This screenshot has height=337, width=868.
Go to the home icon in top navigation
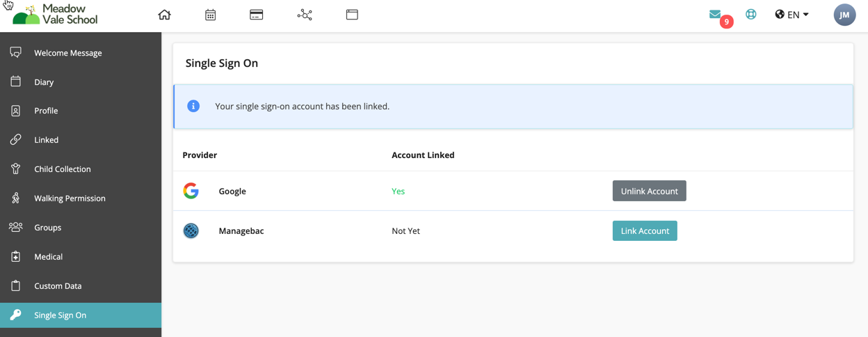164,15
